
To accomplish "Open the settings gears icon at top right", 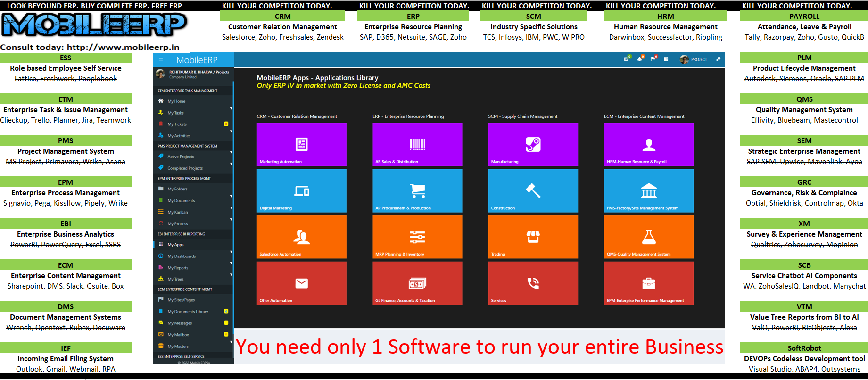I will tap(718, 59).
